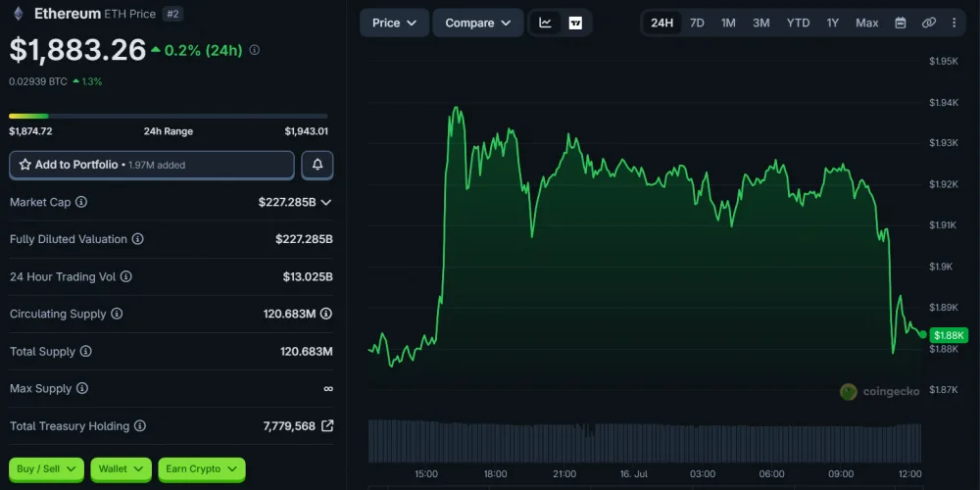Viewport: 980px width, 490px height.
Task: Open the Earn Crypto dropdown
Action: [x=201, y=469]
